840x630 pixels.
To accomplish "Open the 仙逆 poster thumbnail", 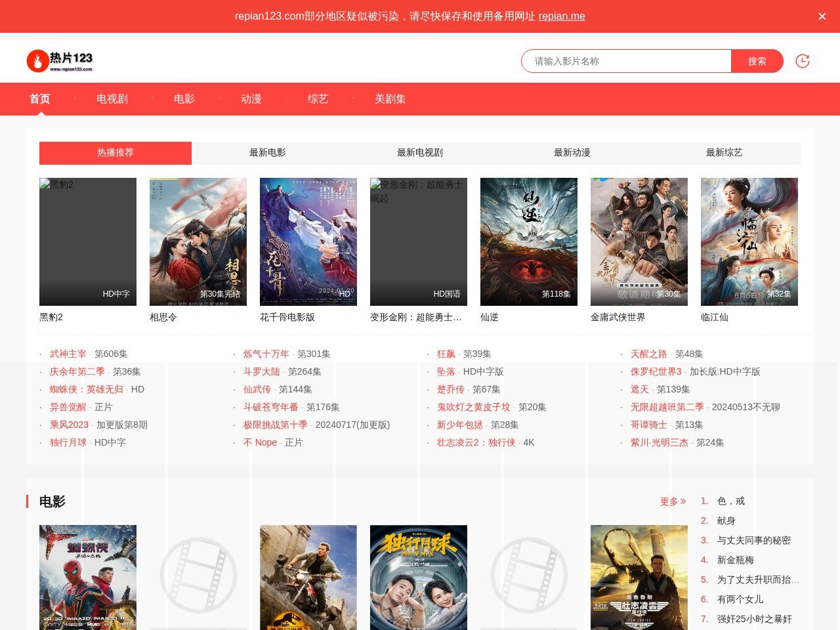I will pos(529,241).
